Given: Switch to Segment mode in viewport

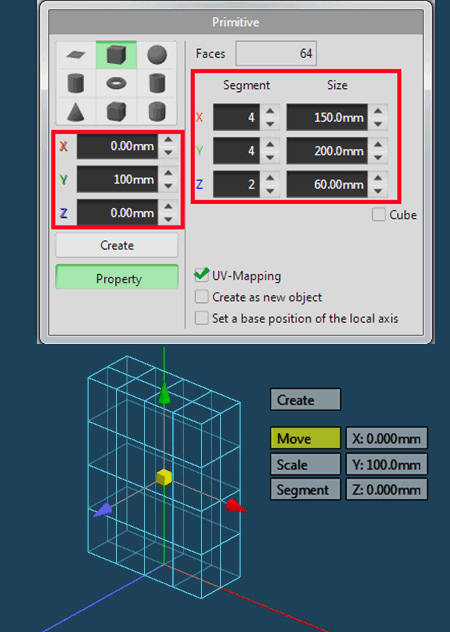Looking at the screenshot, I should (x=305, y=490).
